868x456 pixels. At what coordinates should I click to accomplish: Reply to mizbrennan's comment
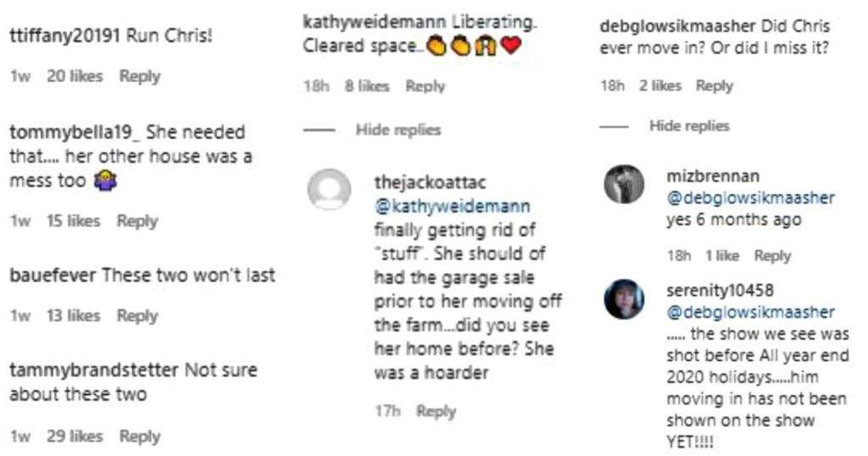click(x=772, y=256)
